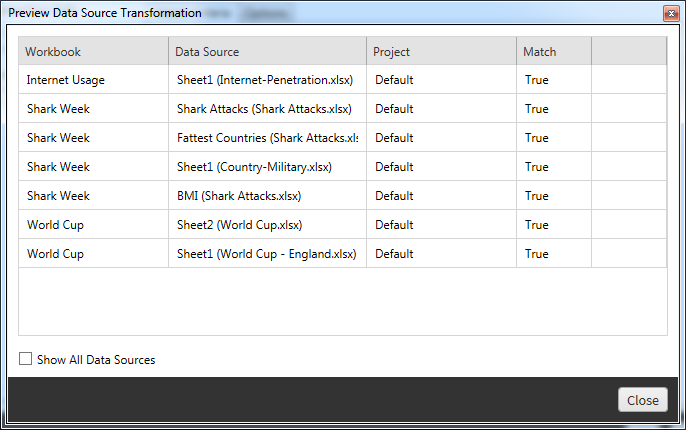
Task: Select the Internet Usage workbook row
Action: (x=66, y=80)
